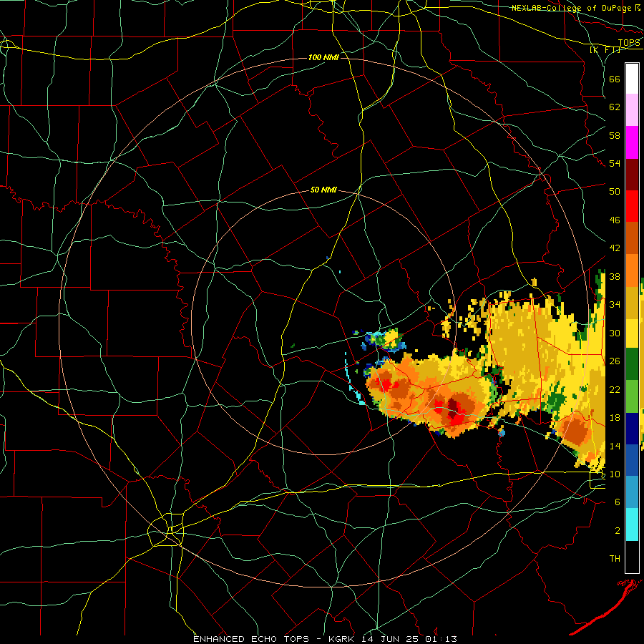Click the '22' legend value
Screen dimensions: 644x644
point(615,389)
